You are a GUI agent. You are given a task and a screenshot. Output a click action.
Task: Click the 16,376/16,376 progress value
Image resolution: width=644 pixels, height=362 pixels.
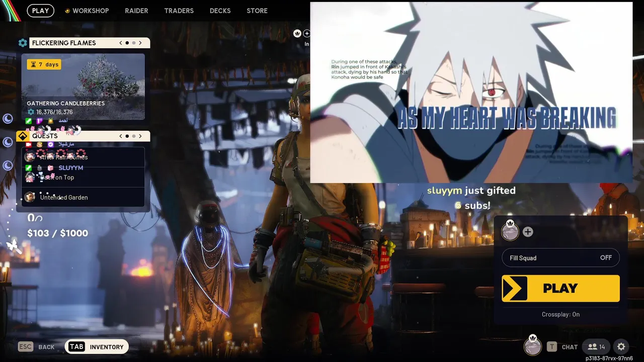[54, 112]
